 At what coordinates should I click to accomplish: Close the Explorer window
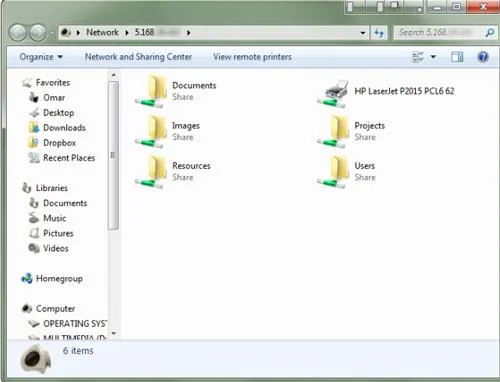coord(483,6)
